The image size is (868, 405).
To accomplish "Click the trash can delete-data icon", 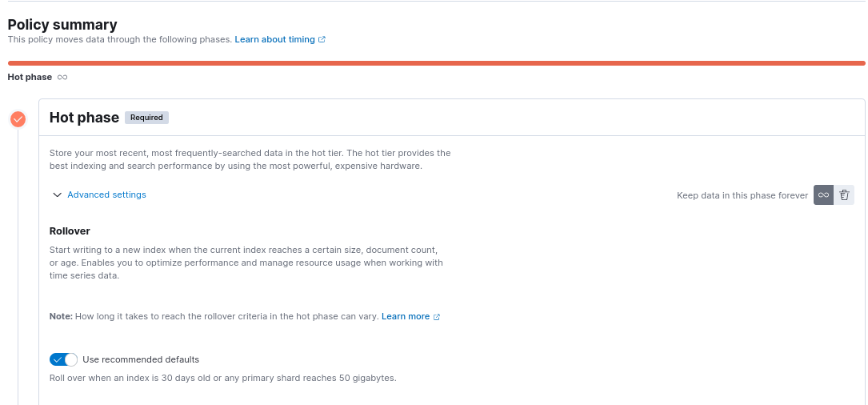I will tap(844, 195).
